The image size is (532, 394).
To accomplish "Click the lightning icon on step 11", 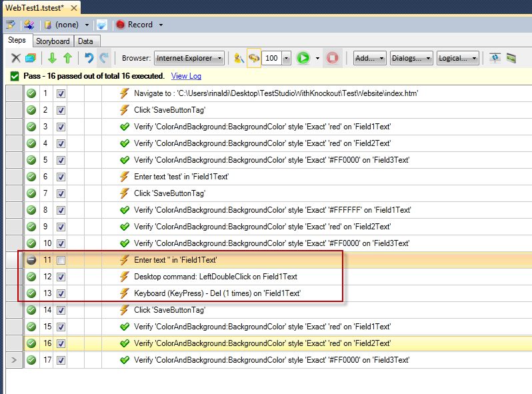I will point(124,260).
